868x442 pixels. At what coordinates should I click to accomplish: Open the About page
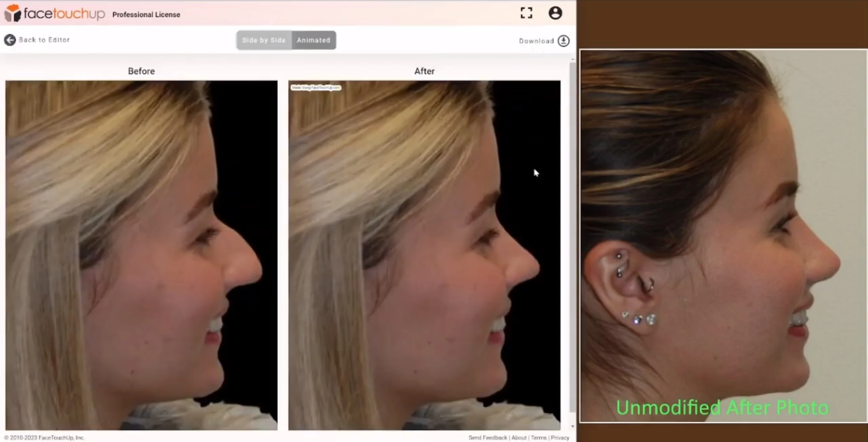[x=519, y=437]
